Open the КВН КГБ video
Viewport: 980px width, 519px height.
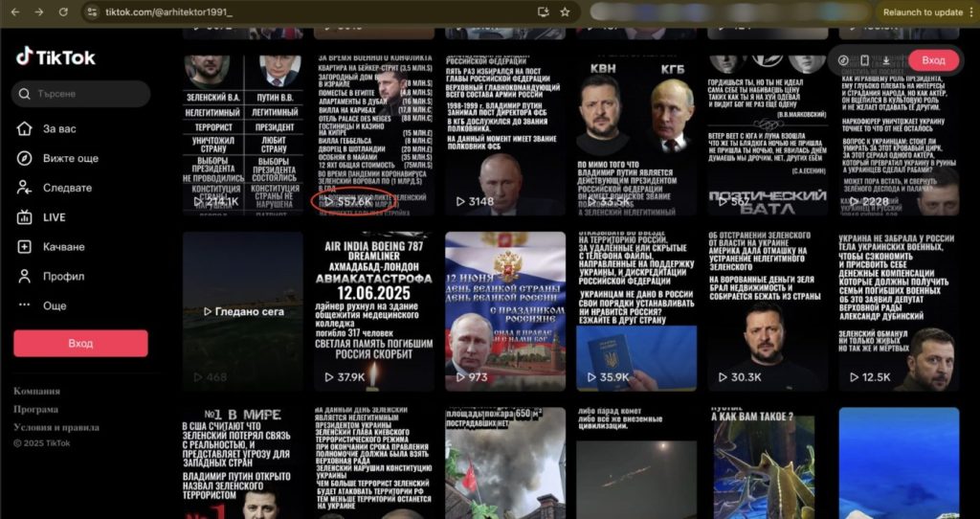[x=636, y=135]
